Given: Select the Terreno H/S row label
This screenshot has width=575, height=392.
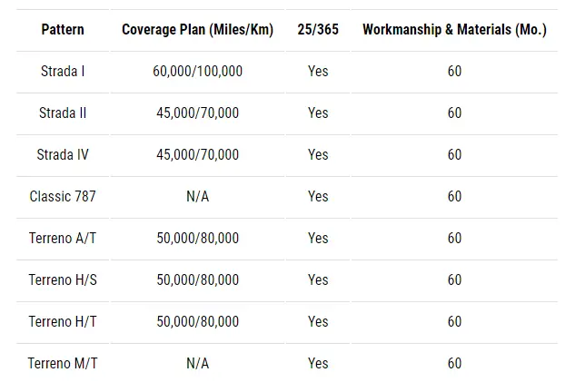Looking at the screenshot, I should coord(63,280).
